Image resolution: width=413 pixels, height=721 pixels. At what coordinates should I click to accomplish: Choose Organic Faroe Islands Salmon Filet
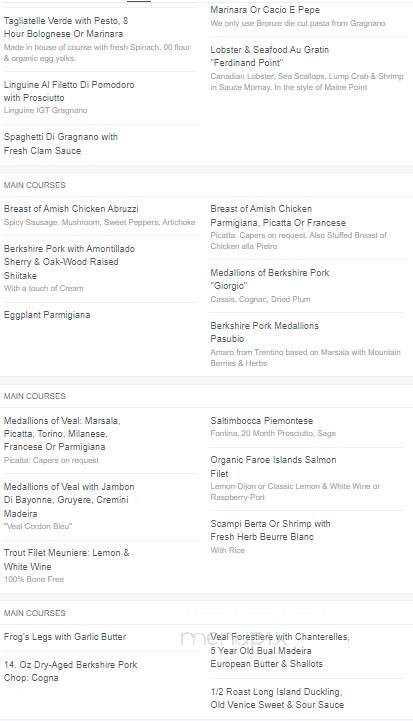point(273,467)
